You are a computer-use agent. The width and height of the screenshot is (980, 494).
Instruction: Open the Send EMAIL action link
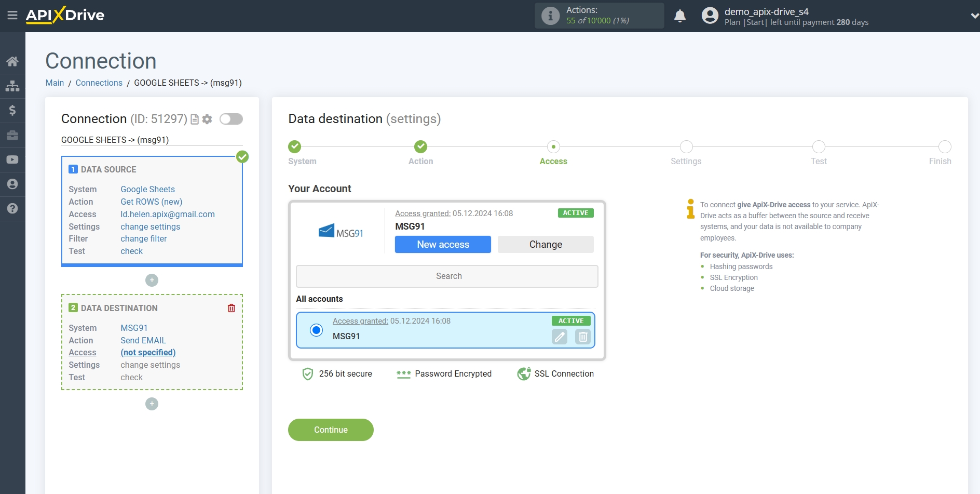click(x=143, y=340)
